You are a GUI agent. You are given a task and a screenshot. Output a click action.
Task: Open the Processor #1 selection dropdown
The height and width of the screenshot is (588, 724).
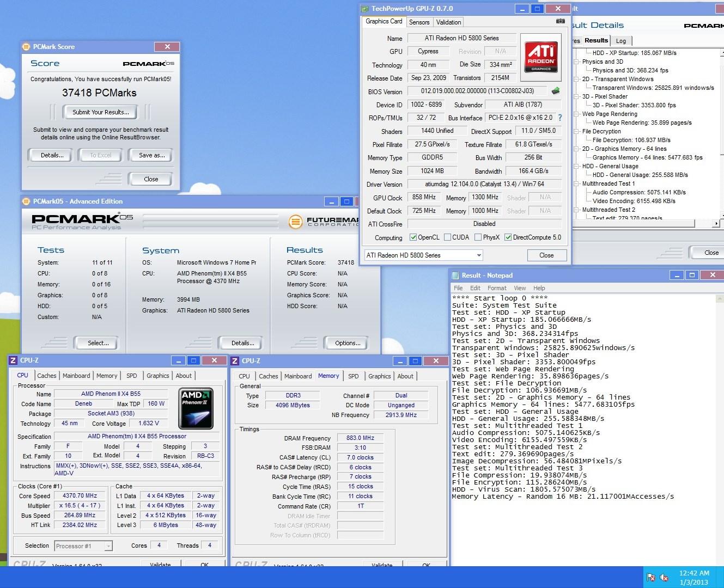coord(83,546)
